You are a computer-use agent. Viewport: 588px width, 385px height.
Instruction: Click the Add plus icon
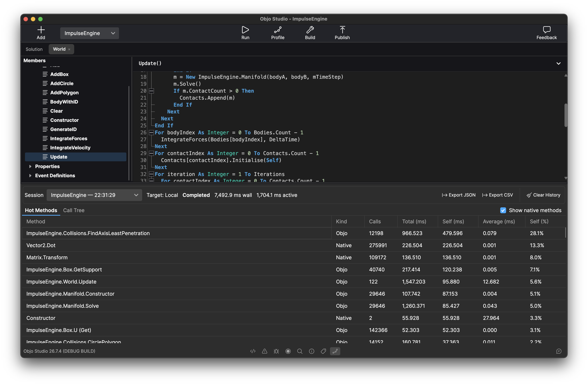(41, 30)
